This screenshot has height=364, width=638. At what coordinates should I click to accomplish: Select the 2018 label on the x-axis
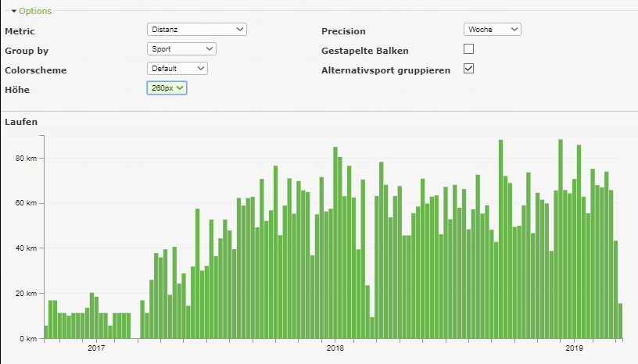335,348
